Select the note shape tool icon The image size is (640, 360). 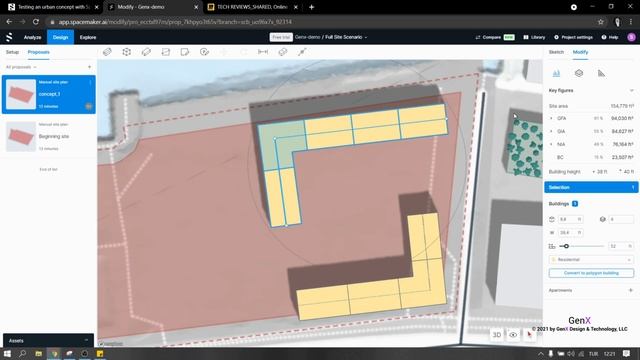[x=185, y=52]
